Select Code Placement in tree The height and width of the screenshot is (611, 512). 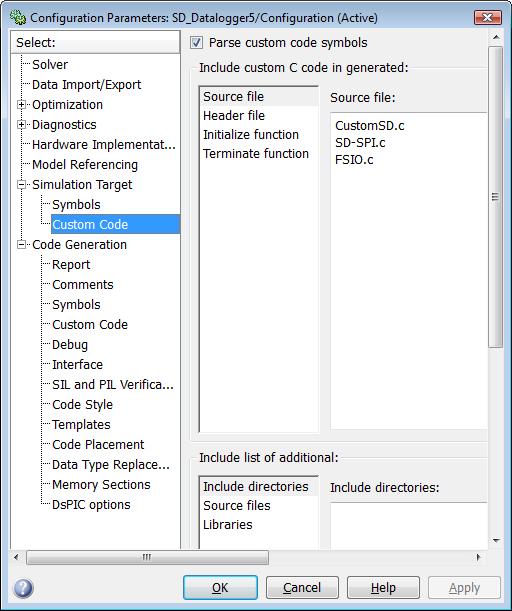pos(98,444)
